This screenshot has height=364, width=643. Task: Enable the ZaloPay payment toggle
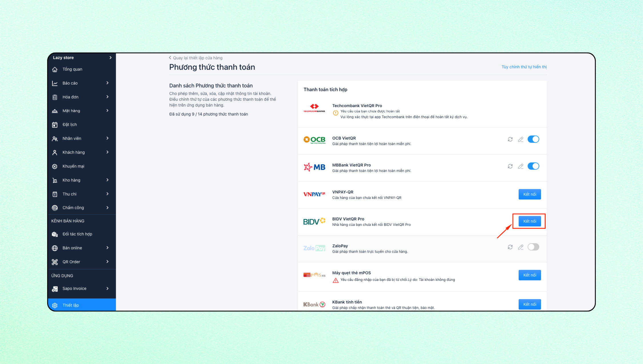click(x=533, y=247)
